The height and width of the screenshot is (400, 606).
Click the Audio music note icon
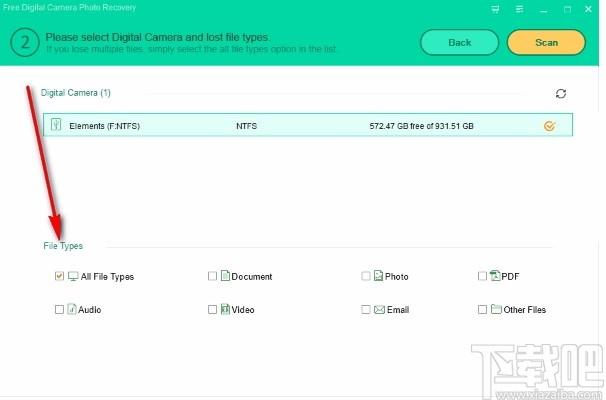tap(72, 309)
